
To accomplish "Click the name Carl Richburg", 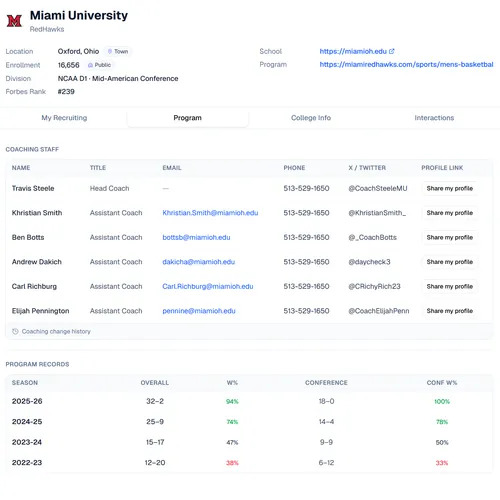I will 34,286.
